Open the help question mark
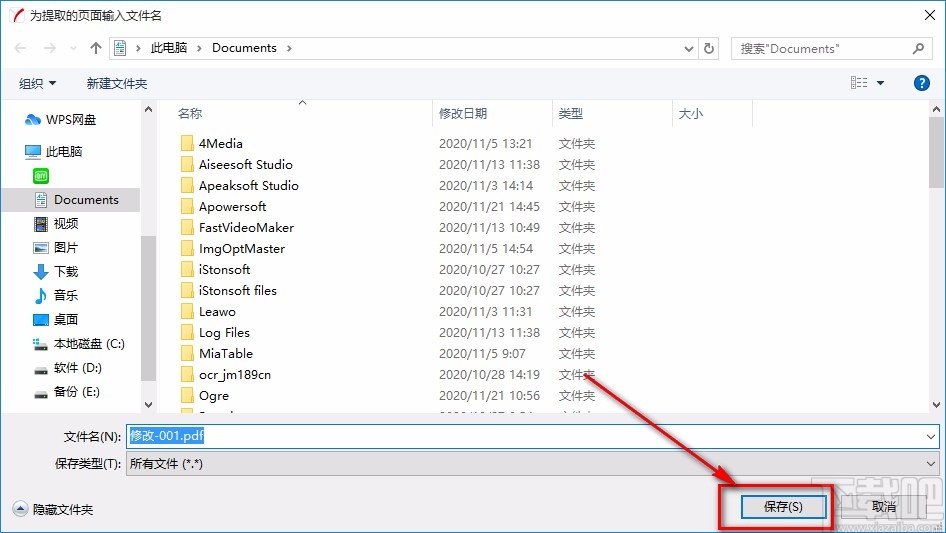Viewport: 946px width, 533px height. [921, 83]
